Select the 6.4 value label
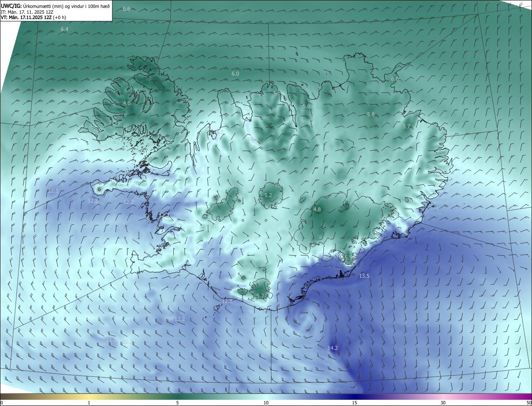 [64, 29]
